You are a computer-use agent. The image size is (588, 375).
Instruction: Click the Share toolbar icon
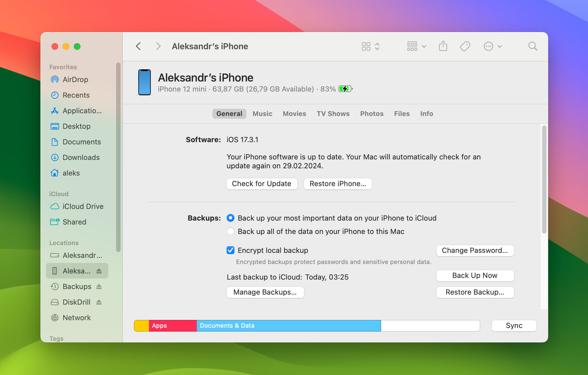(x=443, y=46)
